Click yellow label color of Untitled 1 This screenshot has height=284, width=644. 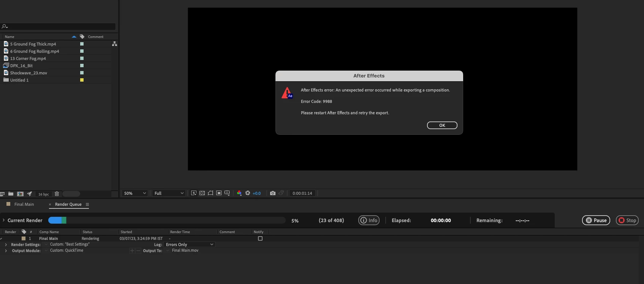pyautogui.click(x=82, y=80)
